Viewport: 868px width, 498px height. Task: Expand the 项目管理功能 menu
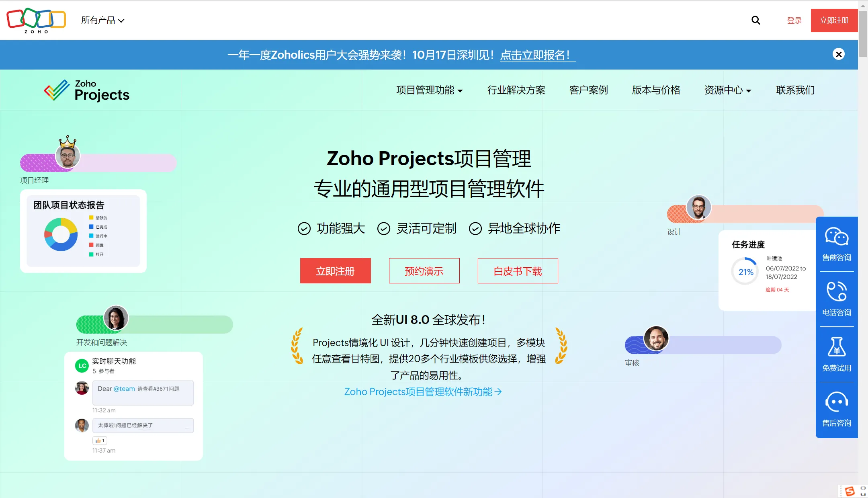pyautogui.click(x=430, y=90)
